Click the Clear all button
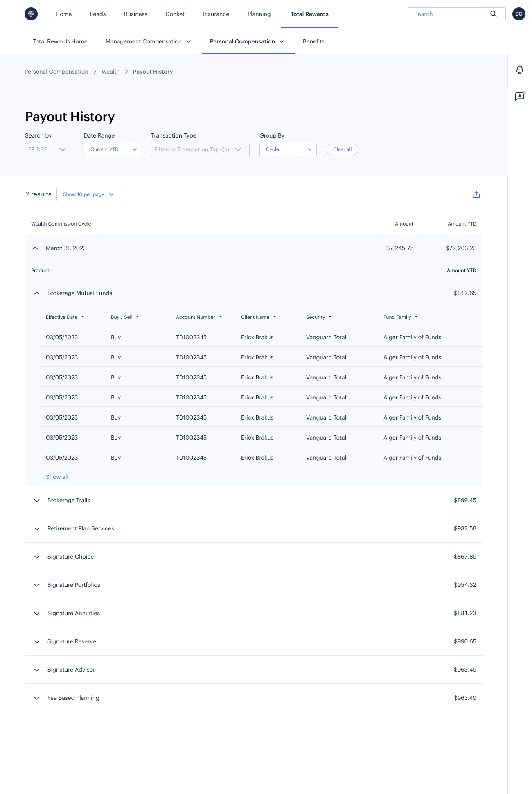The height and width of the screenshot is (794, 532). [343, 149]
